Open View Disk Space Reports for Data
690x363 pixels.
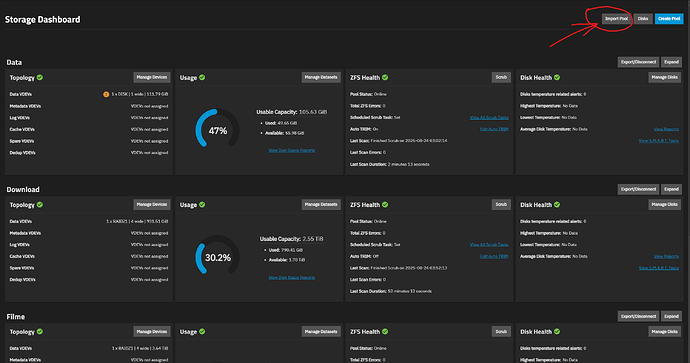pos(292,150)
